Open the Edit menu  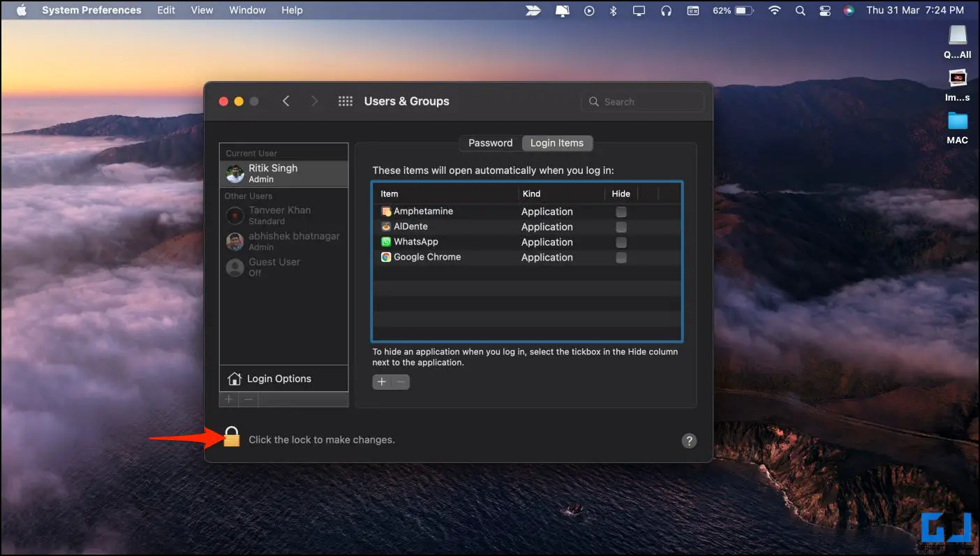[166, 10]
